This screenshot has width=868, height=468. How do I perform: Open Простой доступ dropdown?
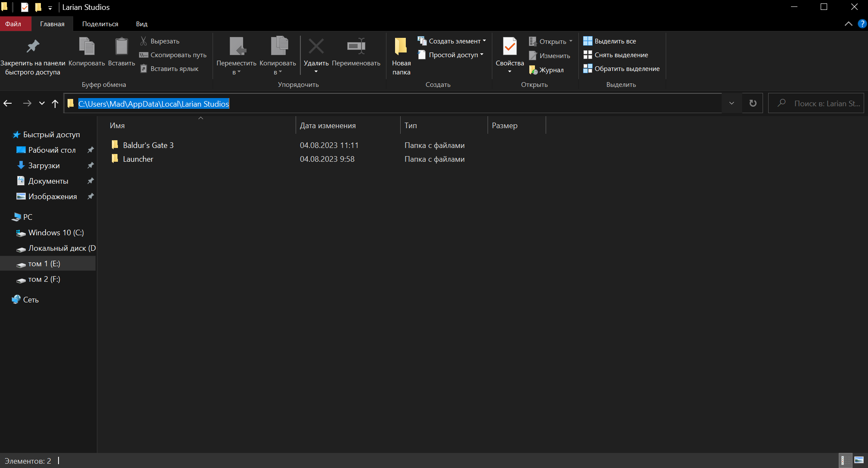[451, 55]
